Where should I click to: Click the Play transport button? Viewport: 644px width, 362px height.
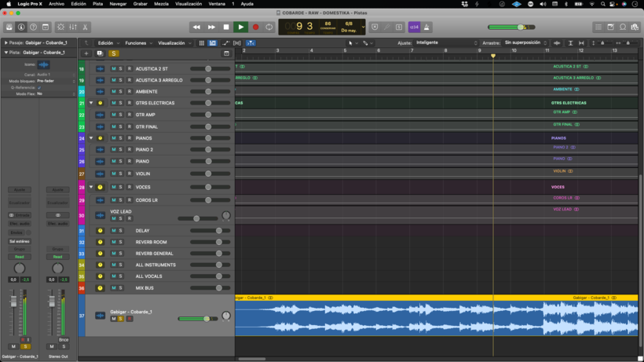(x=240, y=27)
